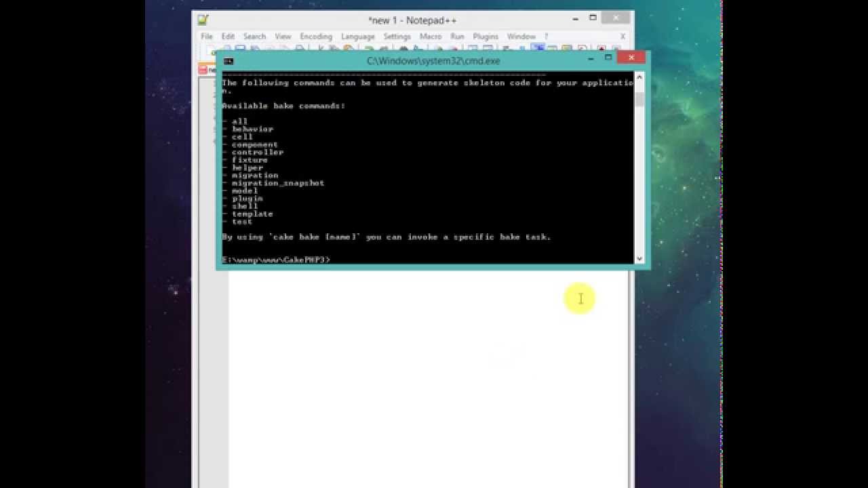Screen dimensions: 868x488
Task: Minimize the Notepad++ window
Action: 575,18
